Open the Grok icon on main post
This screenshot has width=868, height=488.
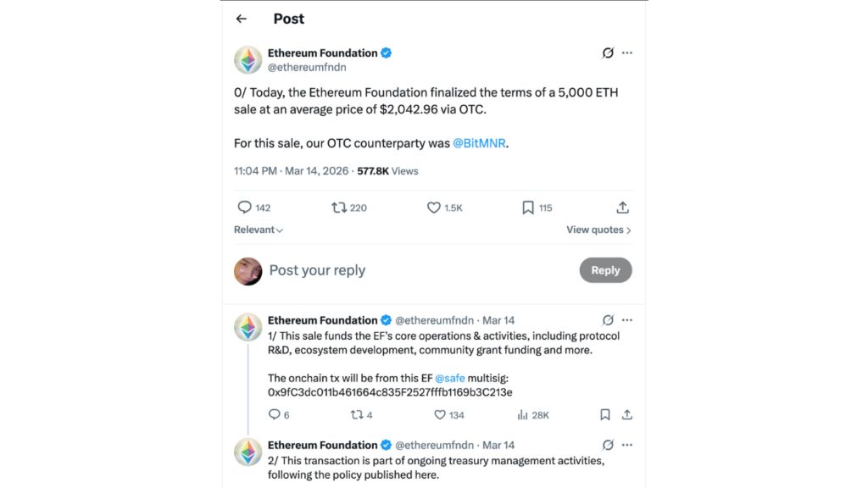pos(608,53)
